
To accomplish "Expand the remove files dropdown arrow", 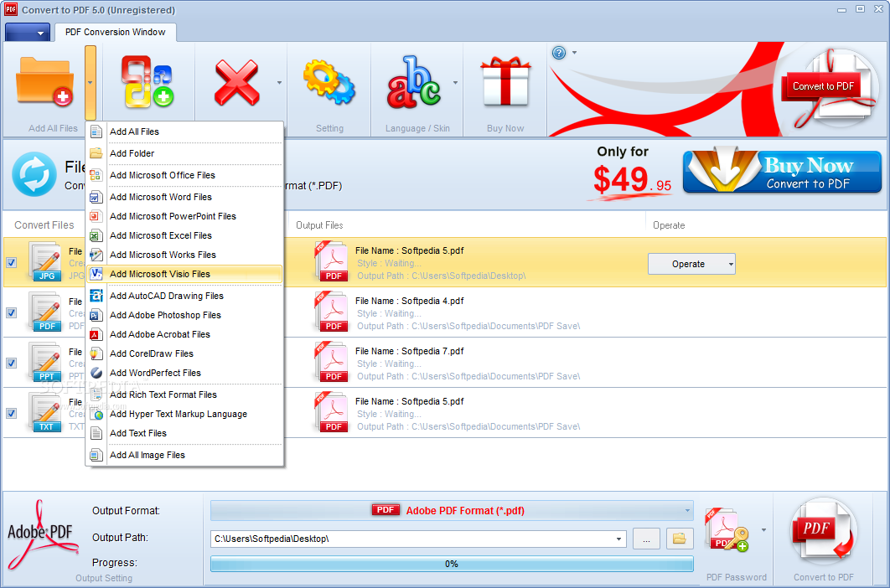I will pyautogui.click(x=279, y=83).
